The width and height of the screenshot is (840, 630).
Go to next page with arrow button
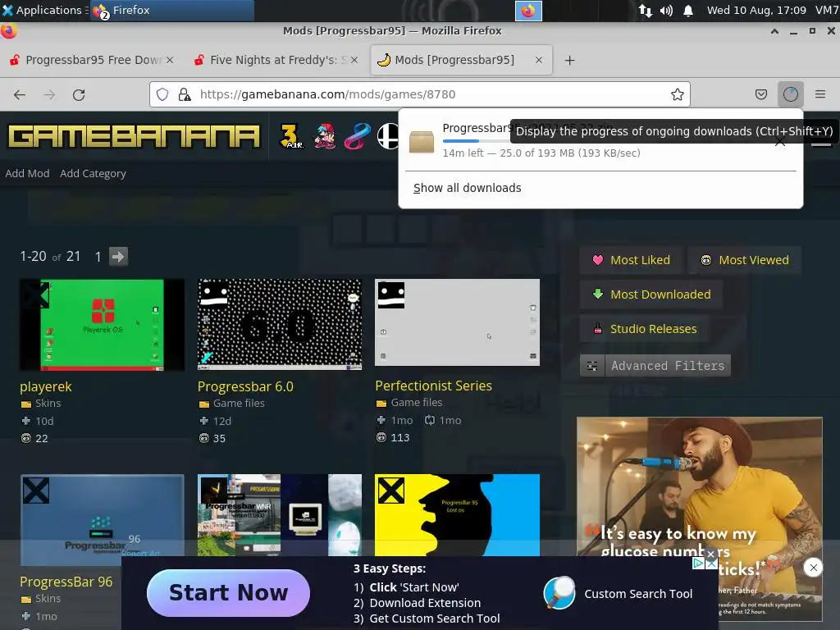click(x=118, y=257)
